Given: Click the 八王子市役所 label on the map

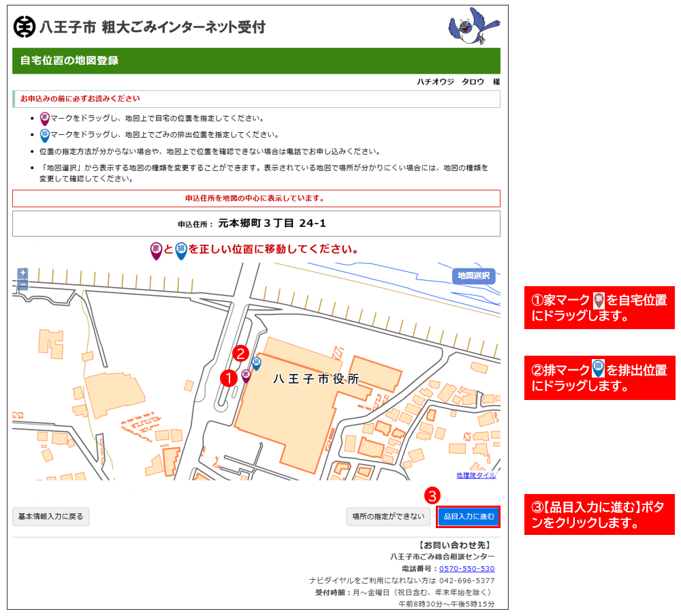Looking at the screenshot, I should pos(315,380).
